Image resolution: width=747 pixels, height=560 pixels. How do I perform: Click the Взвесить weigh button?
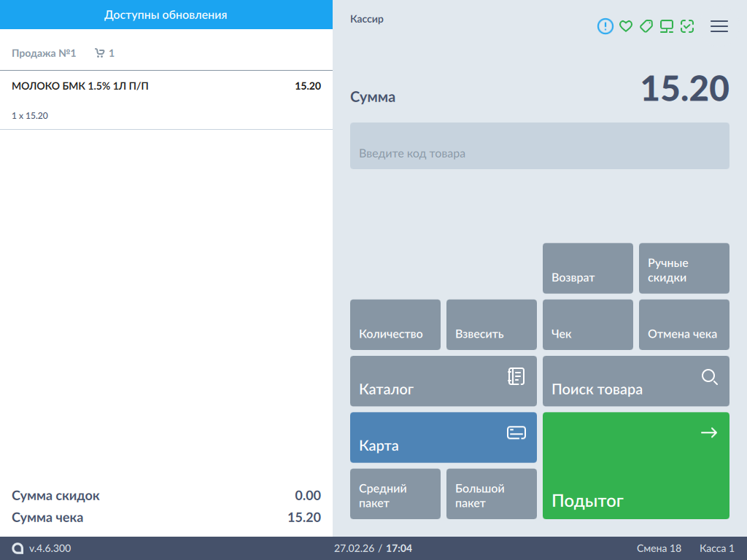click(491, 324)
